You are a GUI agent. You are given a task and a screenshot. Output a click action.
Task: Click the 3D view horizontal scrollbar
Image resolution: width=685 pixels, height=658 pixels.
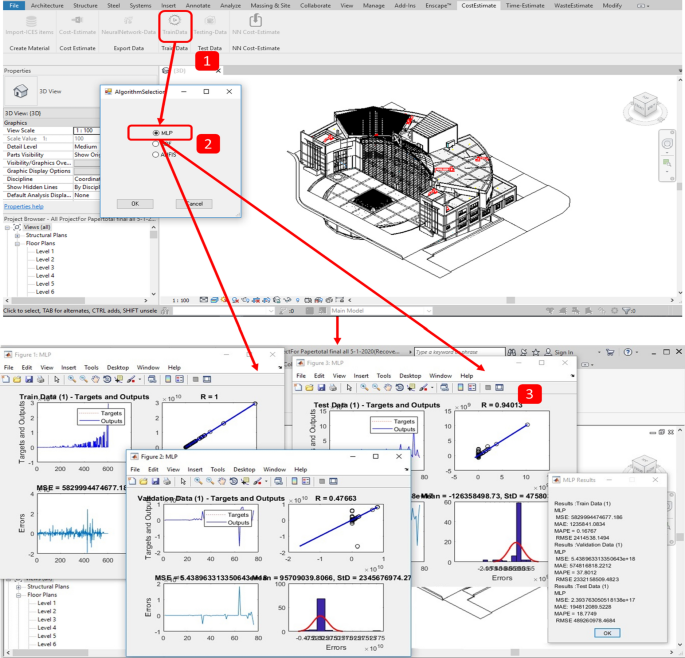(x=511, y=300)
